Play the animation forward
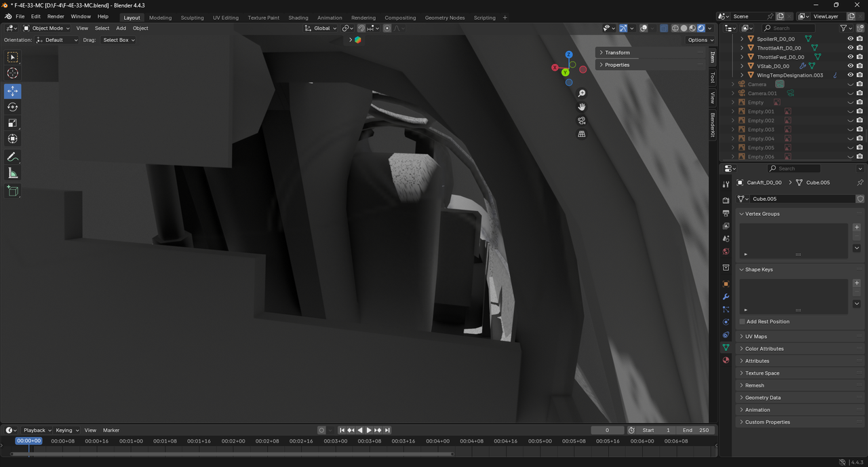The height and width of the screenshot is (467, 868). click(369, 430)
